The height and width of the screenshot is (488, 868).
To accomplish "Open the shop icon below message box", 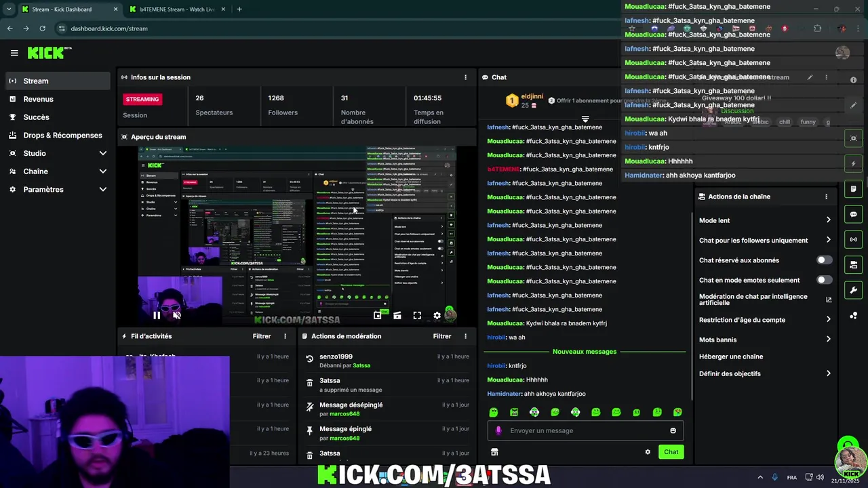I will 494,452.
